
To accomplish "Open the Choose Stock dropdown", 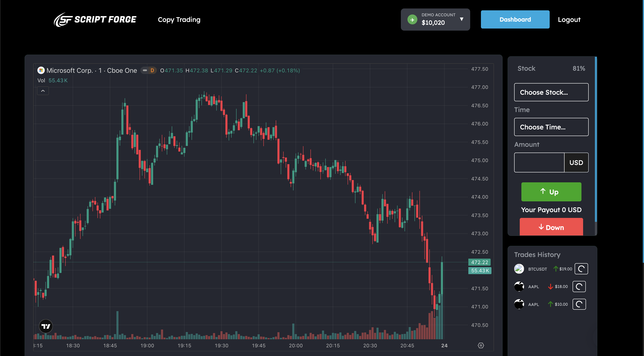I will pyautogui.click(x=551, y=92).
